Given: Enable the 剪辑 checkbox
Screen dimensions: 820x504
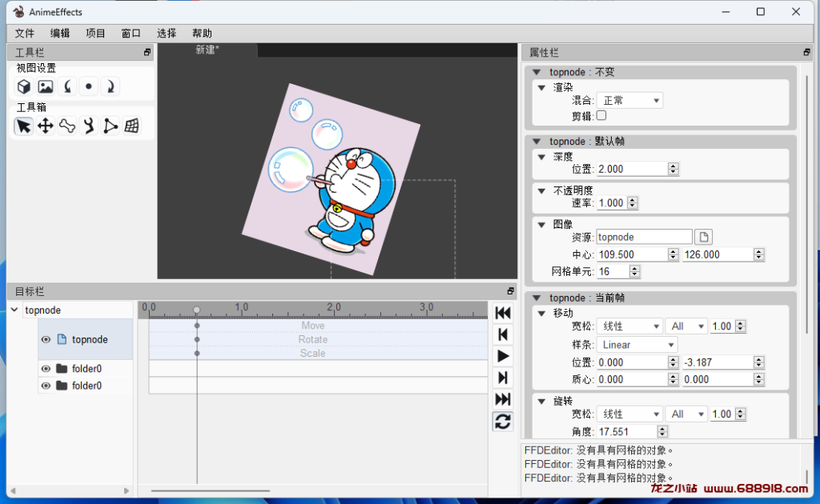Looking at the screenshot, I should coord(601,115).
